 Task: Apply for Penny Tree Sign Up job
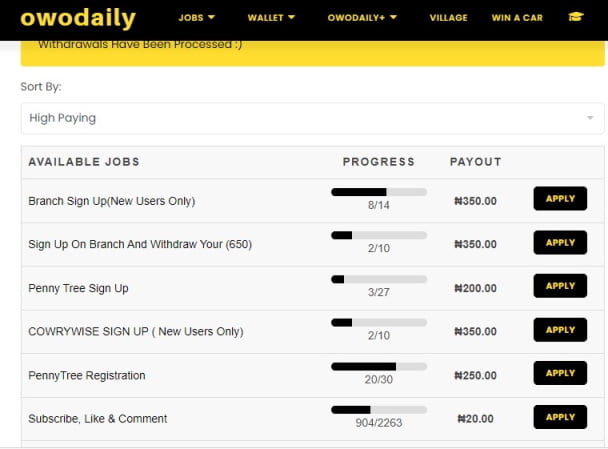coord(560,286)
